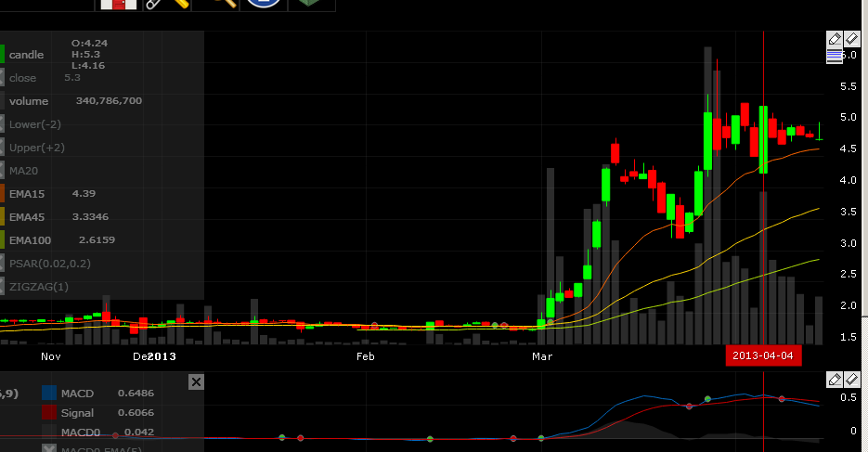Toggle the MACD0_EMA(5) X checkbox
This screenshot has width=868, height=452.
click(49, 448)
